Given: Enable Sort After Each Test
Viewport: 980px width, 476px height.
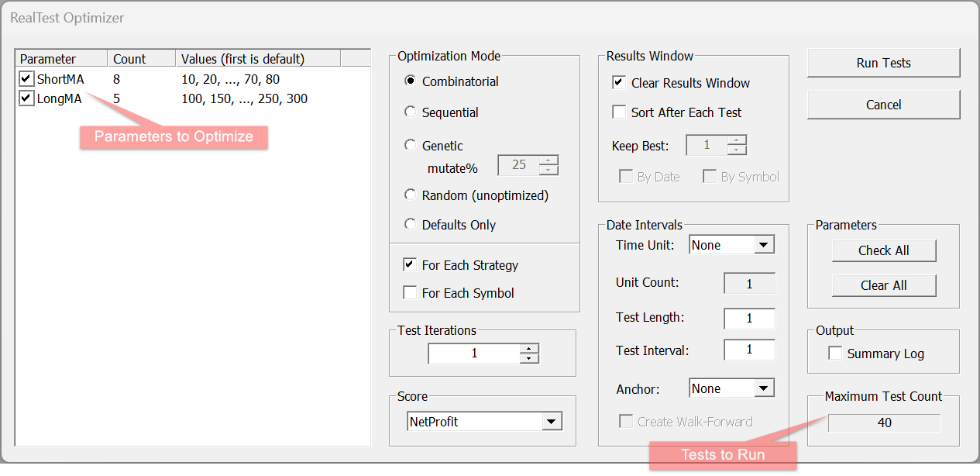Looking at the screenshot, I should tap(619, 112).
